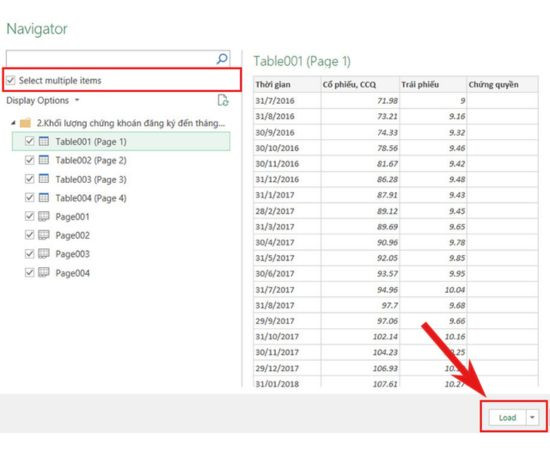Viewport: 550px width, 450px height.
Task: Click the table icon beside Table001 (Page 1)
Action: (44, 141)
